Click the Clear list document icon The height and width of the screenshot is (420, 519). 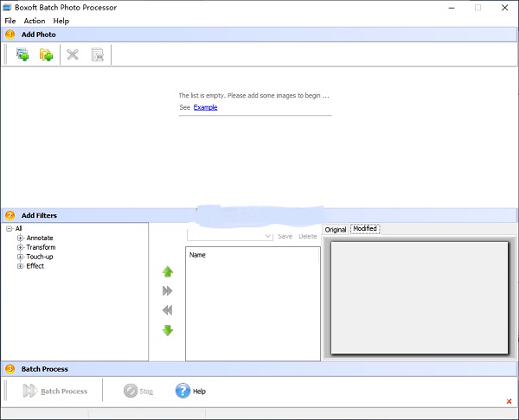[x=97, y=54]
